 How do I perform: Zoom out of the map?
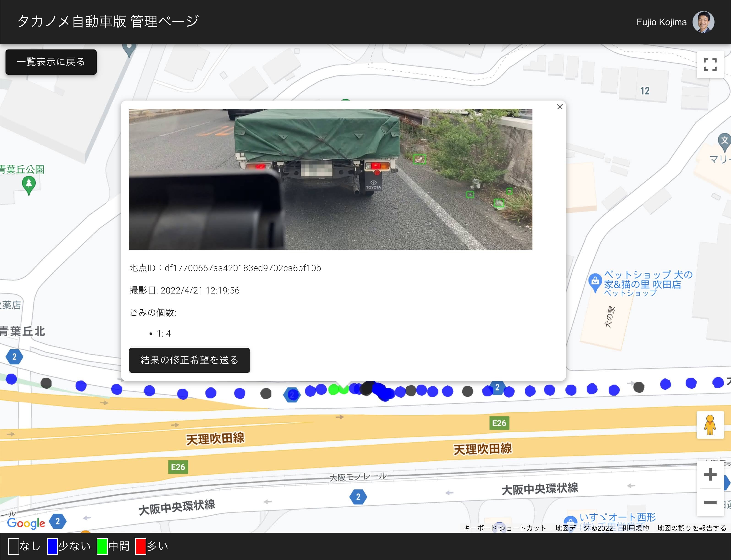(x=710, y=502)
